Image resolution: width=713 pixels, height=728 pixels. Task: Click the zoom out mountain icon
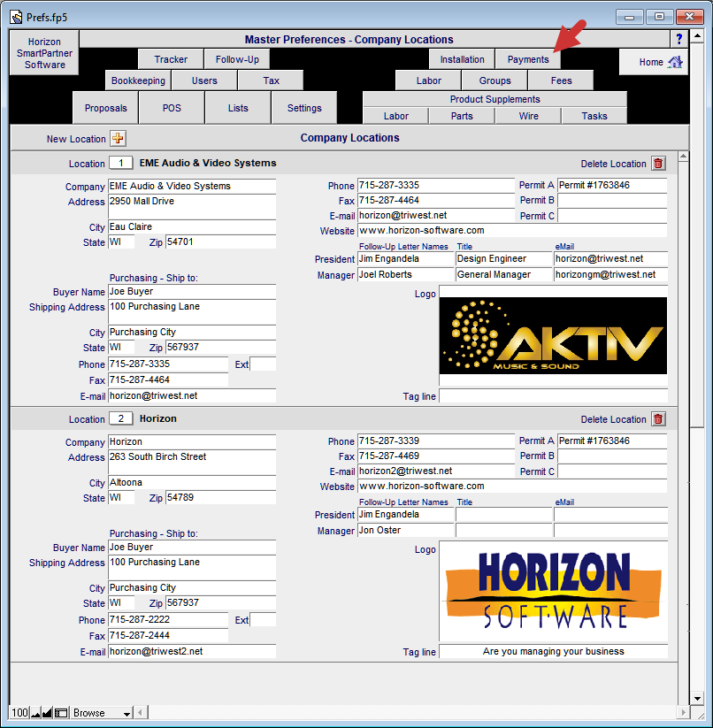click(35, 713)
